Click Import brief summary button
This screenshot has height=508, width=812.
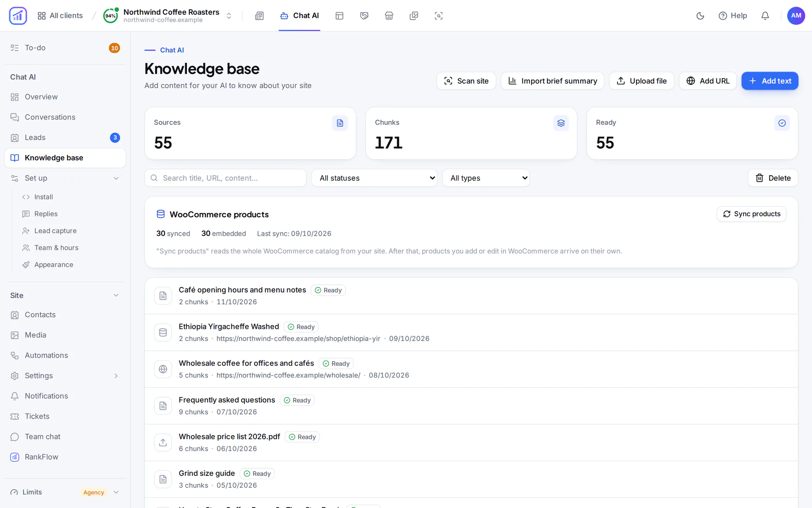coord(552,81)
